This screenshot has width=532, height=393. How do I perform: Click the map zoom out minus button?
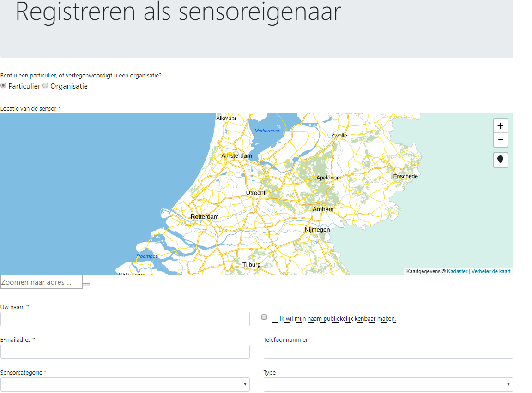point(500,140)
